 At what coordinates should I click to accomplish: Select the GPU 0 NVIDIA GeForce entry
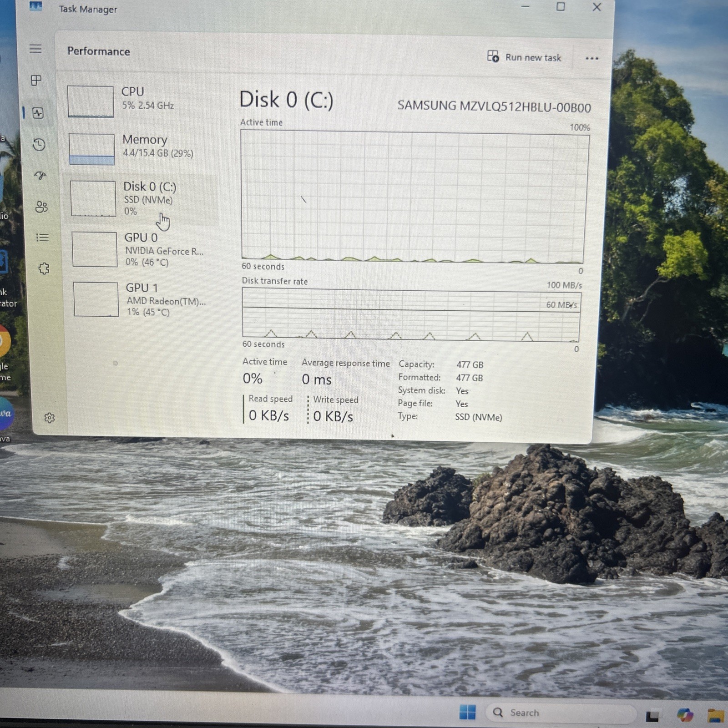144,249
